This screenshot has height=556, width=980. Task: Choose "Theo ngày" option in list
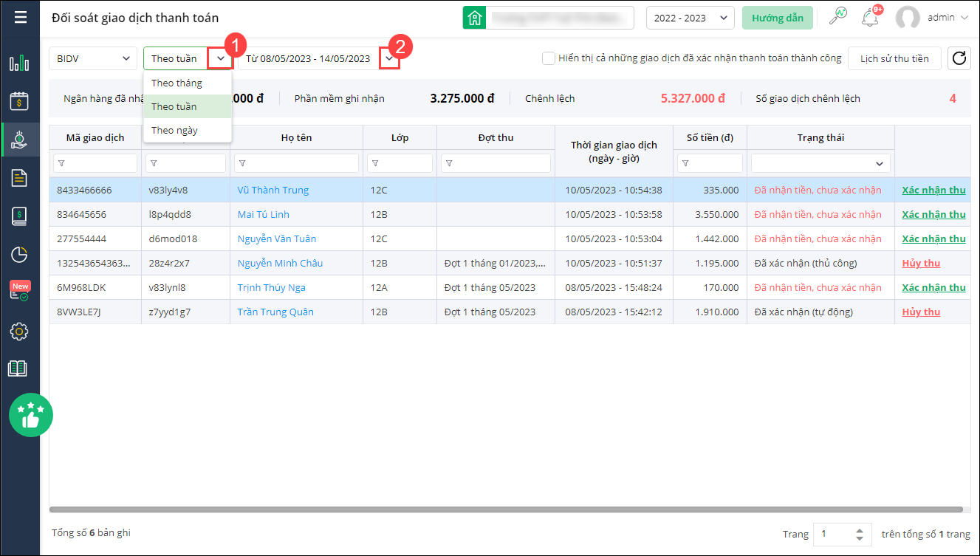[174, 130]
